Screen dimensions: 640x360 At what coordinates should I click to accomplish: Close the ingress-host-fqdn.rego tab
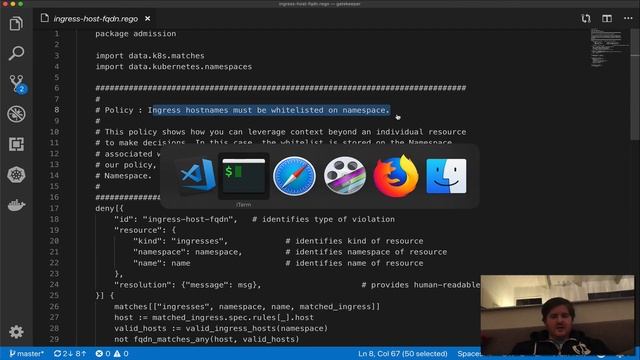[147, 19]
